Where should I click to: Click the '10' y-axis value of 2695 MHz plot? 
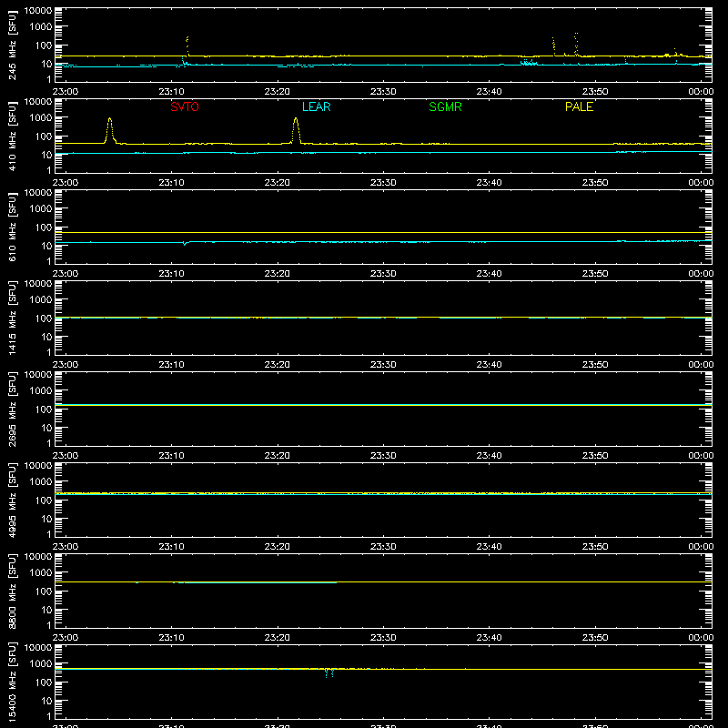(47, 428)
